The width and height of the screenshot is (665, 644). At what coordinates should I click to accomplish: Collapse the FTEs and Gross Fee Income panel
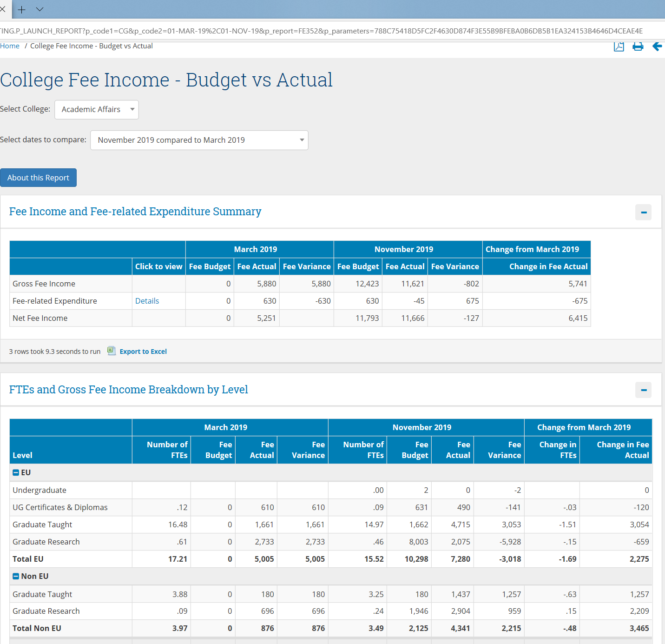(643, 390)
